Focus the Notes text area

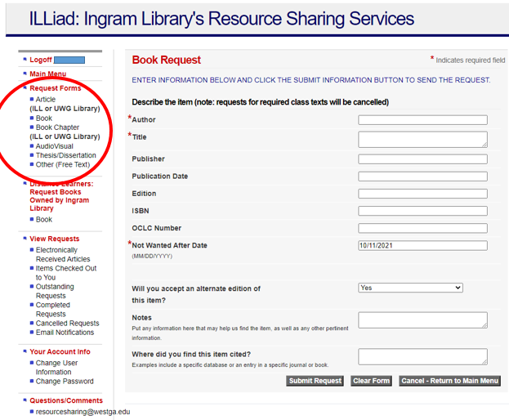click(x=422, y=320)
